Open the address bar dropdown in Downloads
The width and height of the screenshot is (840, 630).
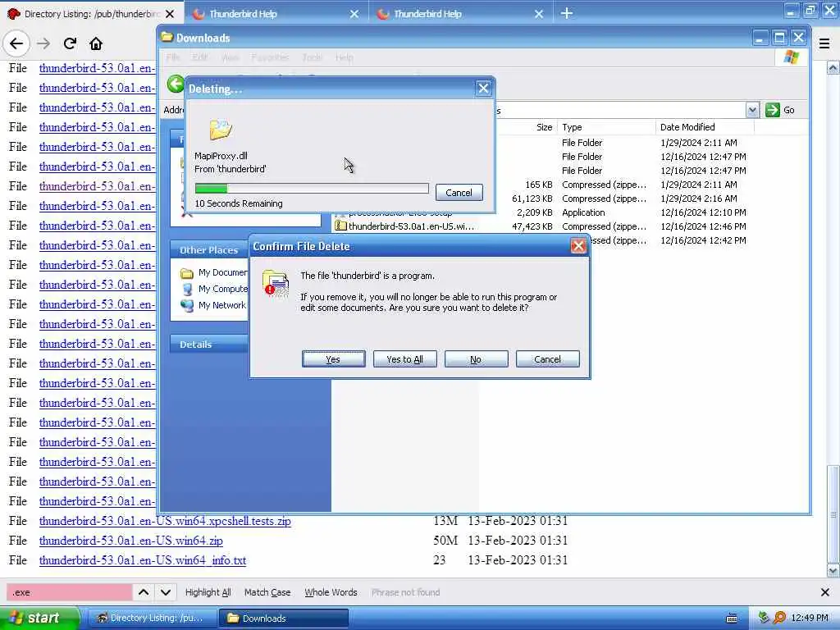point(752,110)
